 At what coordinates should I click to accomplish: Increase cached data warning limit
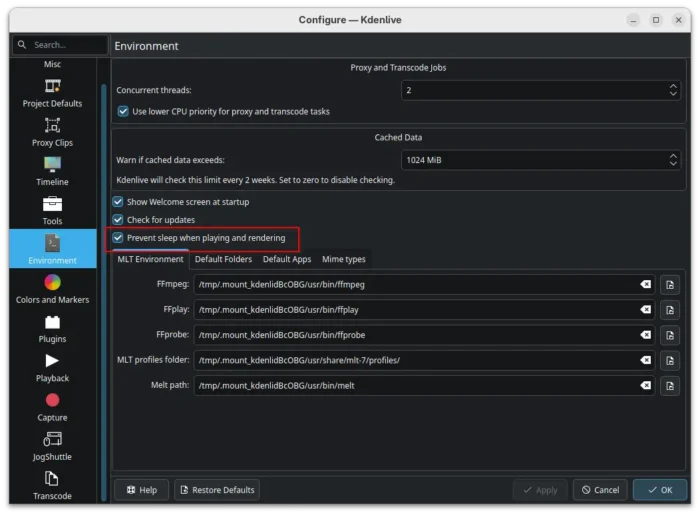tap(673, 156)
